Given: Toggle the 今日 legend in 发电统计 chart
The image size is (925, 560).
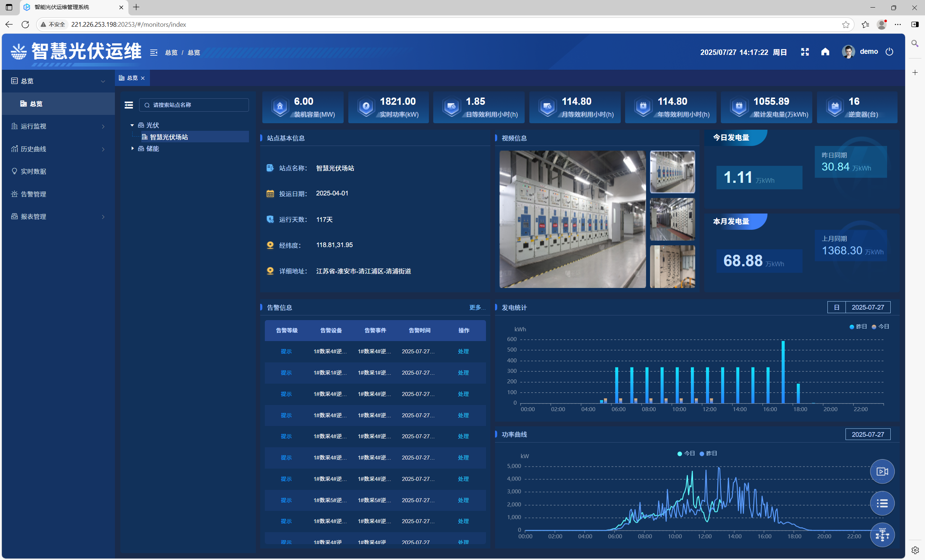Looking at the screenshot, I should 880,327.
